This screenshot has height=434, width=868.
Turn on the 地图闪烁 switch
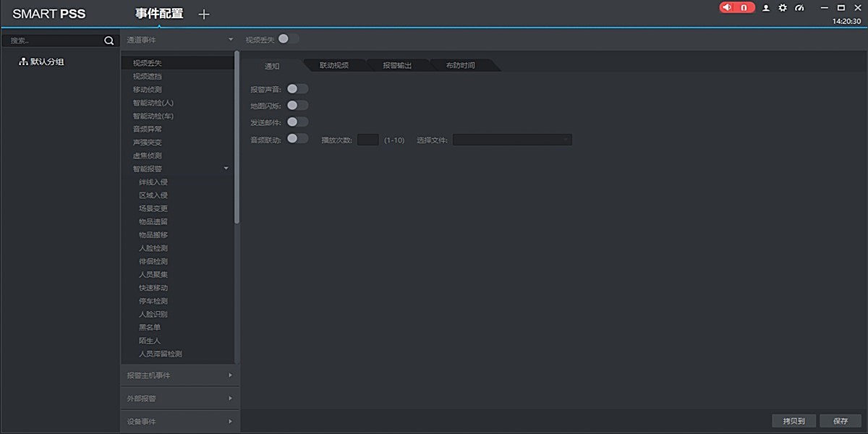pos(297,106)
